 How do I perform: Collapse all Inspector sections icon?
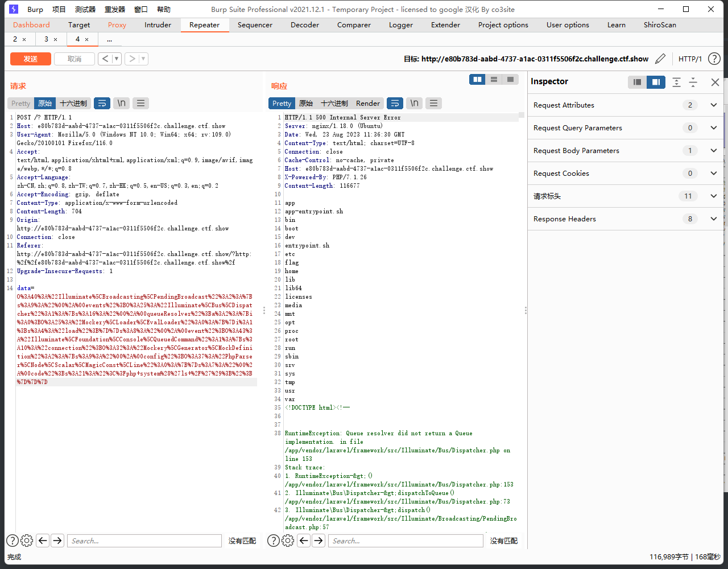tap(693, 82)
